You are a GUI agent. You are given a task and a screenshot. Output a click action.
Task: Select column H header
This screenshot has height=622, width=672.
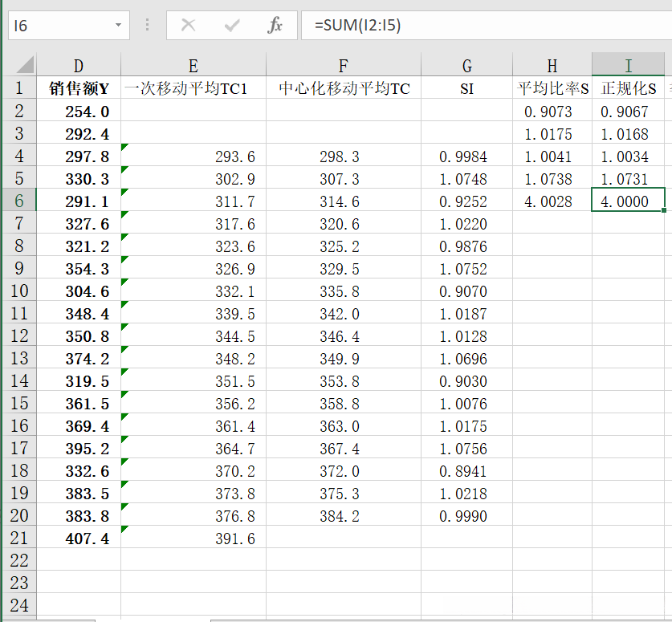click(552, 66)
